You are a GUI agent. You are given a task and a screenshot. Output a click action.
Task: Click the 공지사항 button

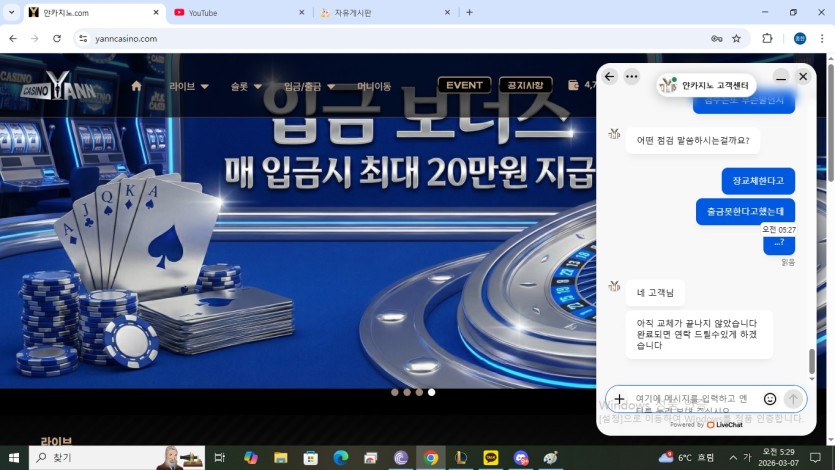coord(525,85)
